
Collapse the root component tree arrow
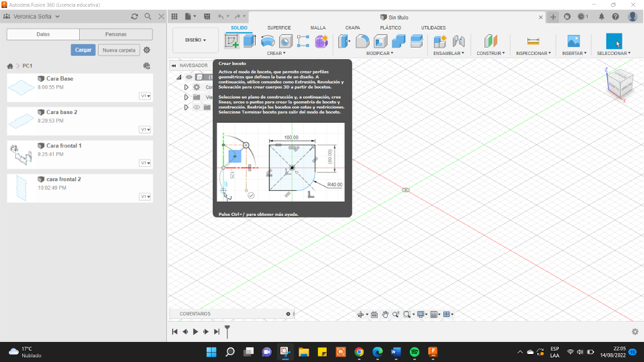tap(179, 77)
